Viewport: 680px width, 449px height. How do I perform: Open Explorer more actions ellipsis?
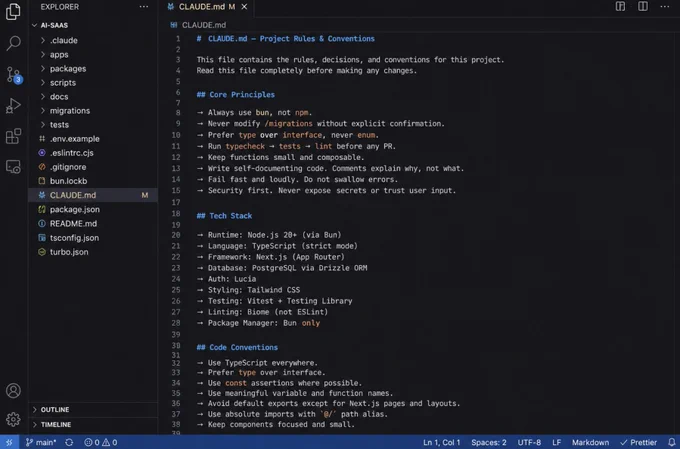[144, 7]
